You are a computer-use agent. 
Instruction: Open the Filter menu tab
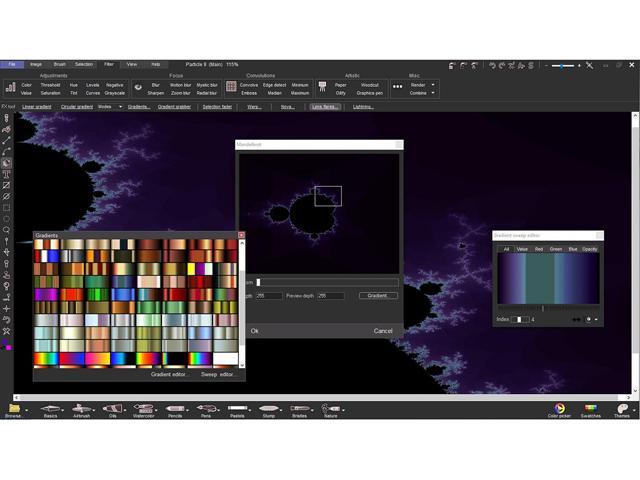click(x=108, y=64)
